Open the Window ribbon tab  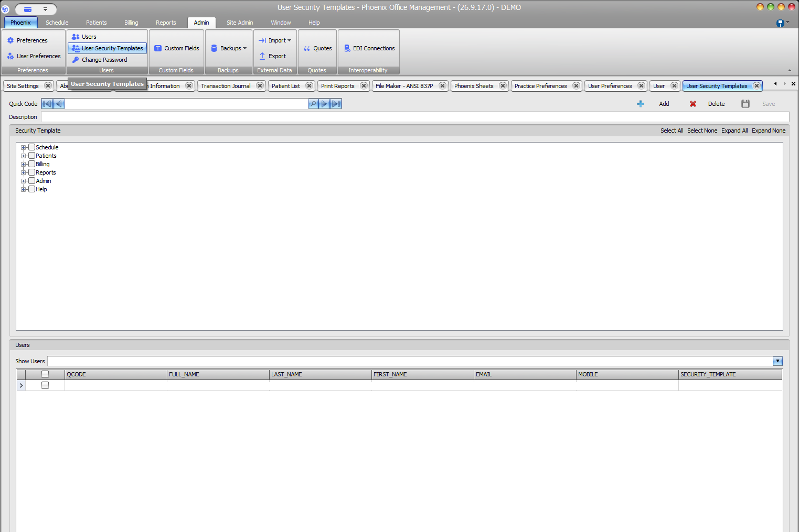pyautogui.click(x=281, y=23)
